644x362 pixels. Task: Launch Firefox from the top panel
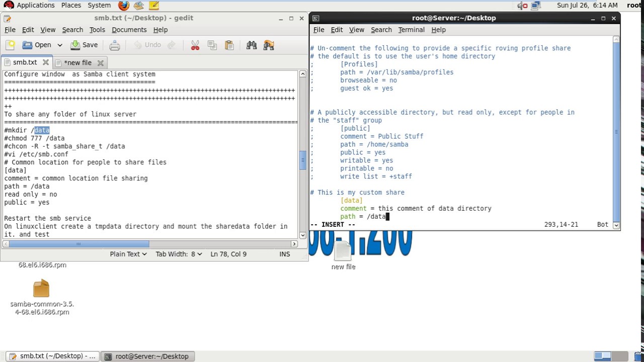(x=123, y=6)
